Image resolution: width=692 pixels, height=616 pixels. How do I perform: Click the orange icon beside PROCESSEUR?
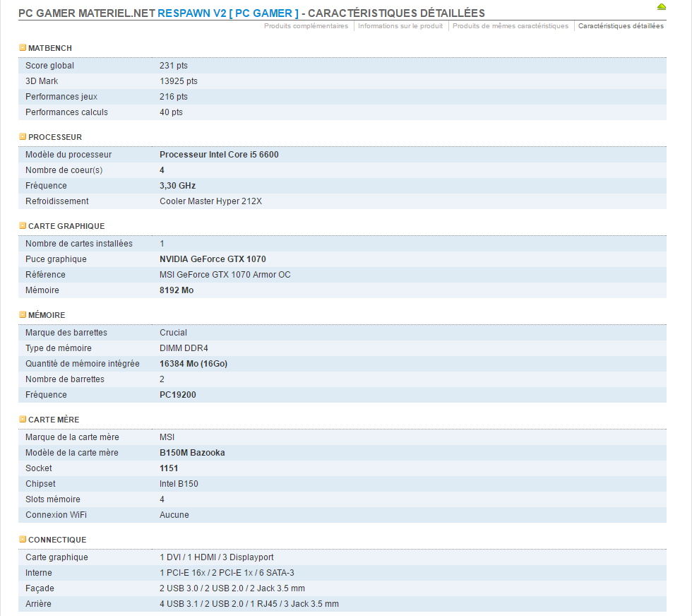[x=23, y=137]
